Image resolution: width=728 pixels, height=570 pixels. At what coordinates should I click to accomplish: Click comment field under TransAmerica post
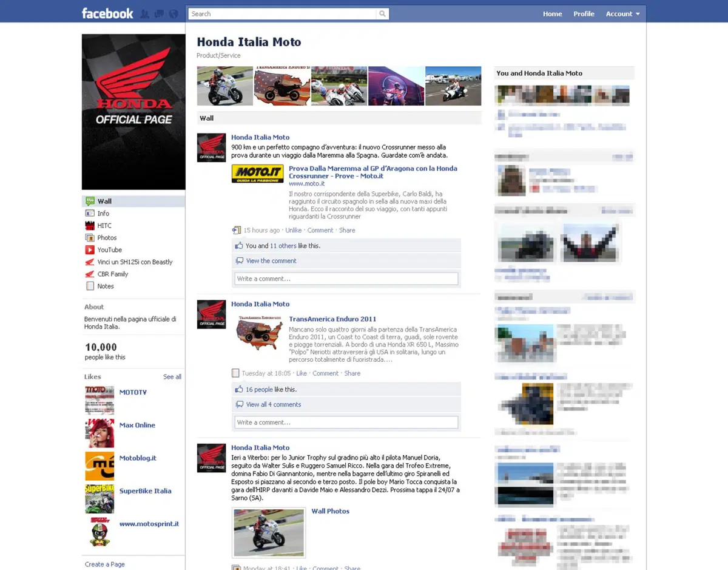pos(346,422)
